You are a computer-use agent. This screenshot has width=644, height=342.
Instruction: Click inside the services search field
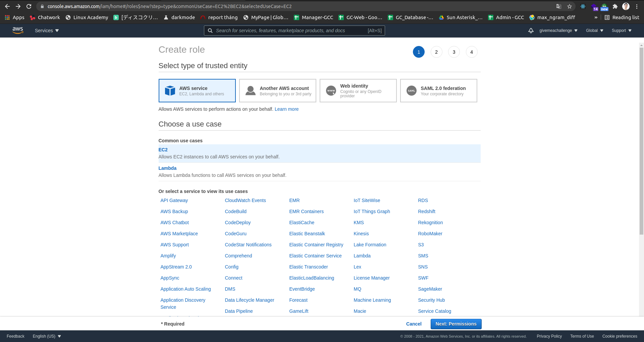coord(294,31)
